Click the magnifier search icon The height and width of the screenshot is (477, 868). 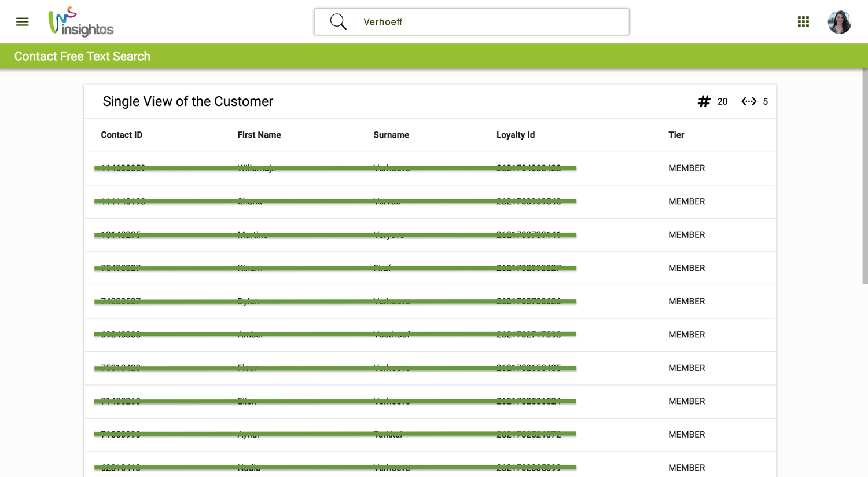[339, 22]
